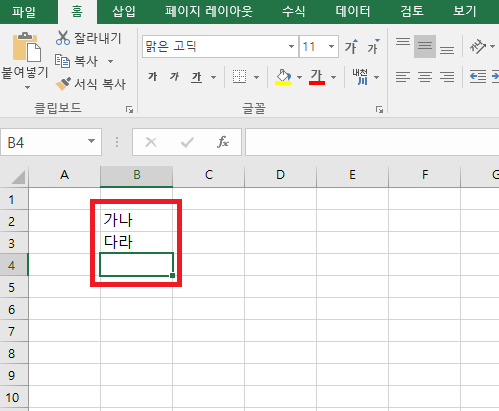Click the formula bar input
This screenshot has height=411, width=499.
click(x=372, y=142)
